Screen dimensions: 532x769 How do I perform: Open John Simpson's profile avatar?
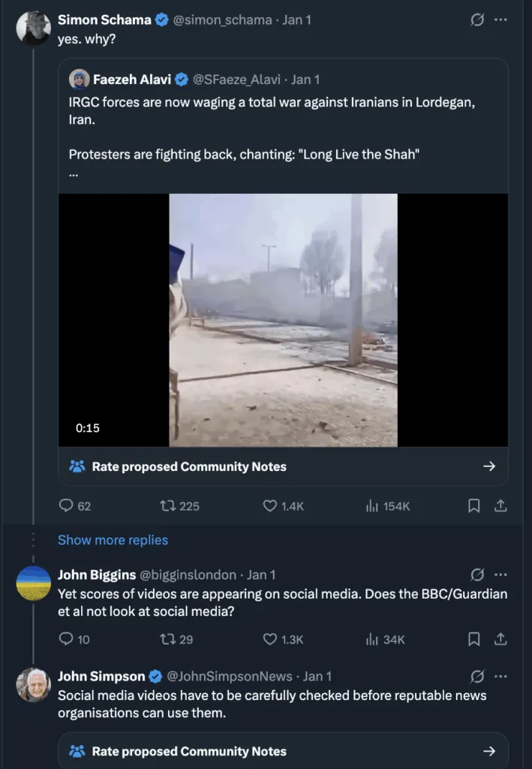[34, 685]
